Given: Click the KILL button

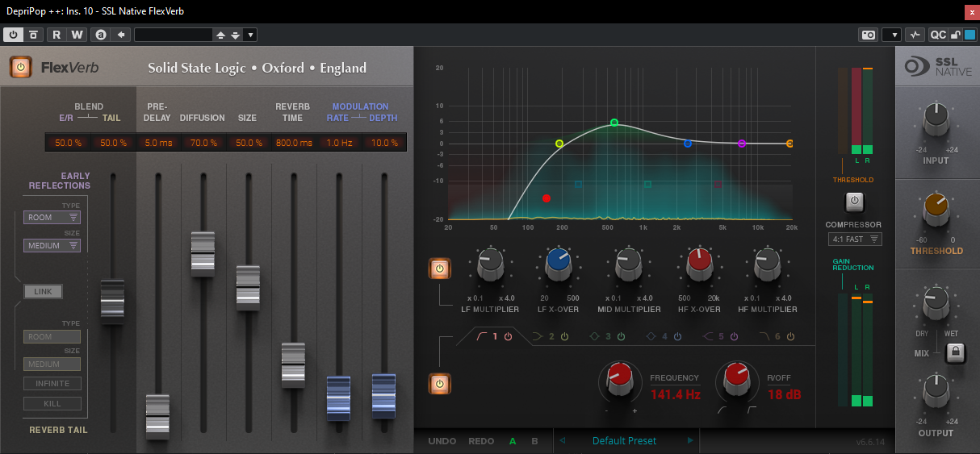Looking at the screenshot, I should point(52,403).
